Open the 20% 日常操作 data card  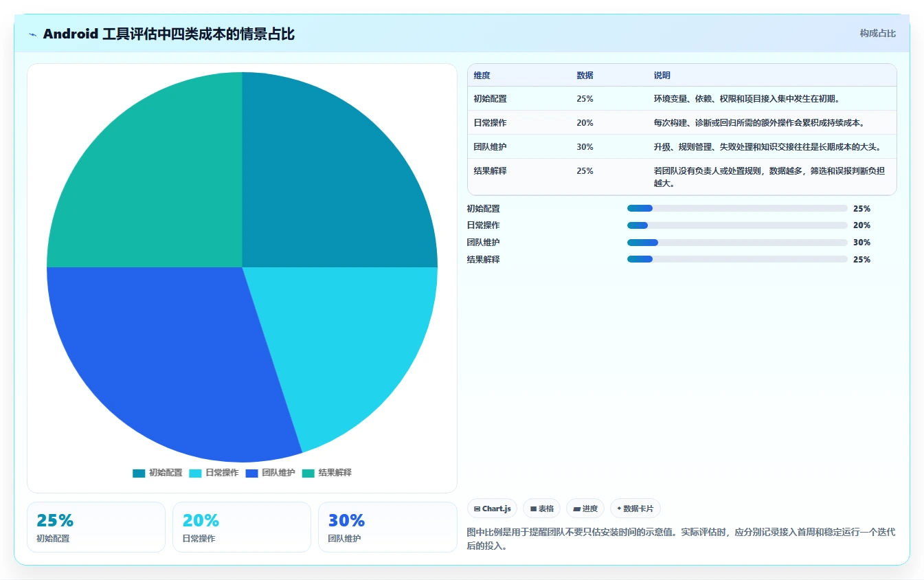click(242, 527)
